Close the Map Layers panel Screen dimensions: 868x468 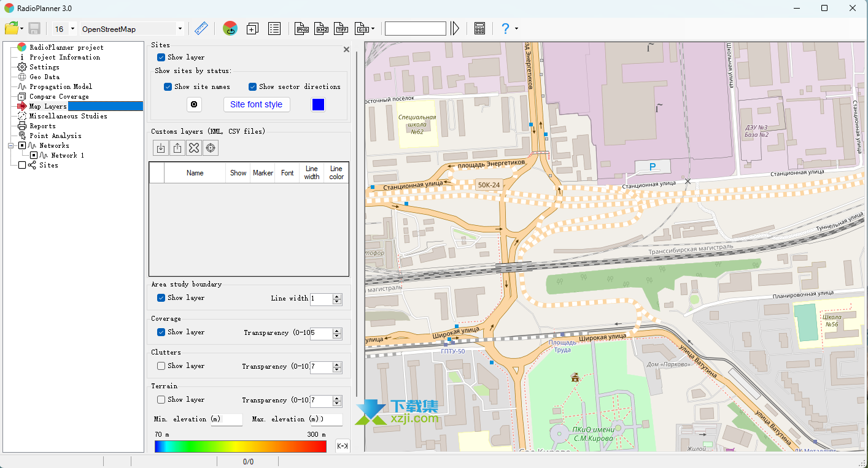[x=346, y=50]
